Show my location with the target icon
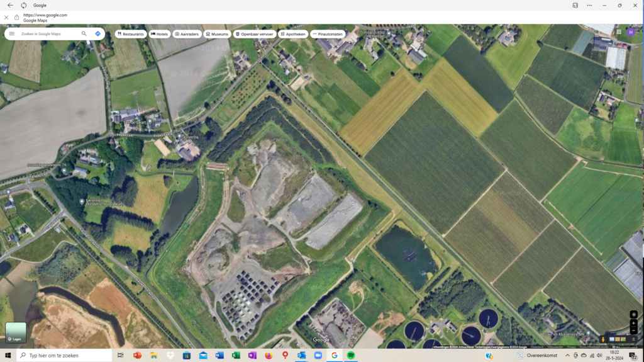 633,314
